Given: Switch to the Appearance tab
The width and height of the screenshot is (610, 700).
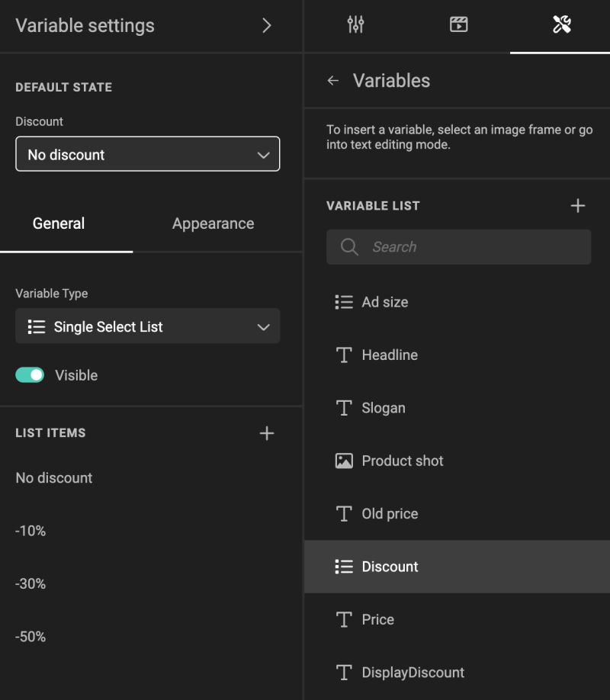Looking at the screenshot, I should (213, 223).
